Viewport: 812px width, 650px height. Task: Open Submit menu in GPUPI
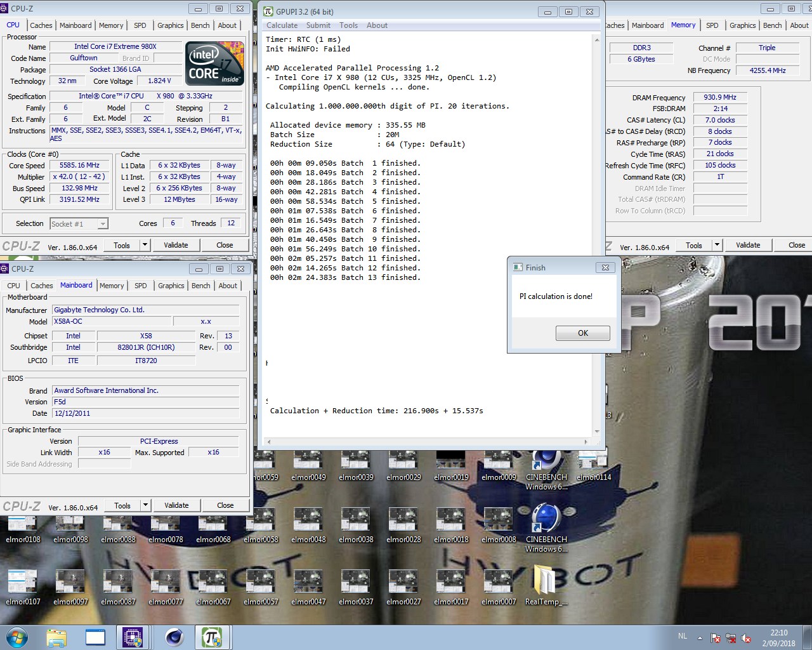click(x=318, y=25)
